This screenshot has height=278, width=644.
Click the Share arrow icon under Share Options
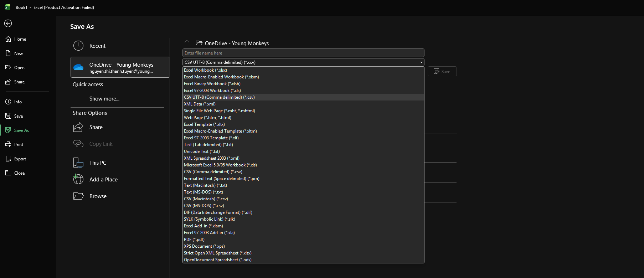pos(78,127)
